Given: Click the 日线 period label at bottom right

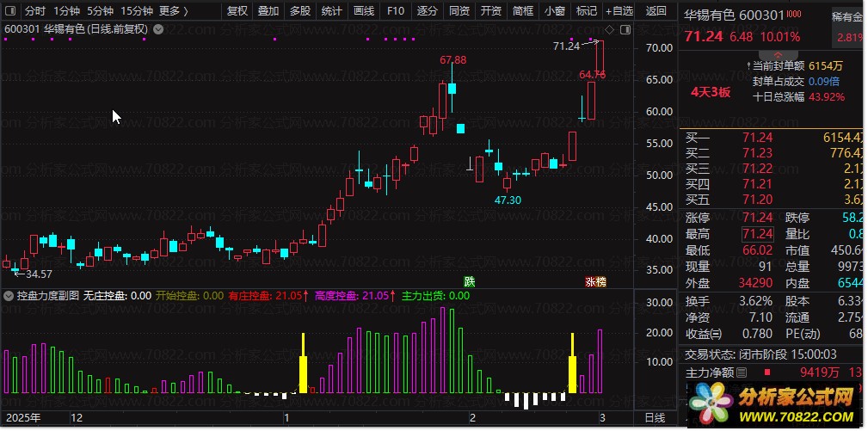Looking at the screenshot, I should (656, 417).
